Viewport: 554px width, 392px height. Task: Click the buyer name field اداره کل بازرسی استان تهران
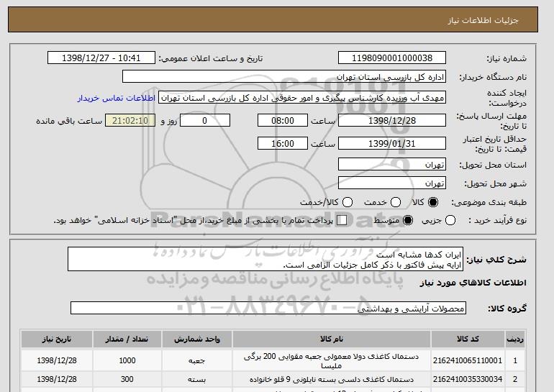[284, 77]
